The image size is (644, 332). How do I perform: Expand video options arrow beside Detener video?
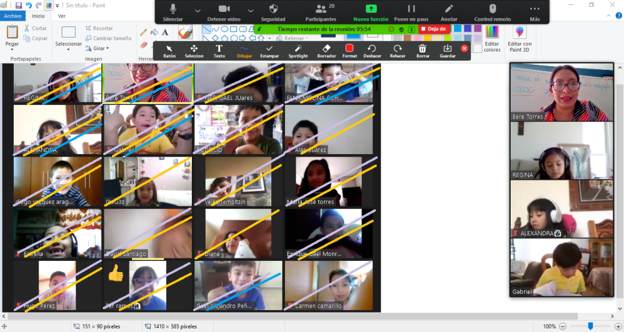pos(251,11)
